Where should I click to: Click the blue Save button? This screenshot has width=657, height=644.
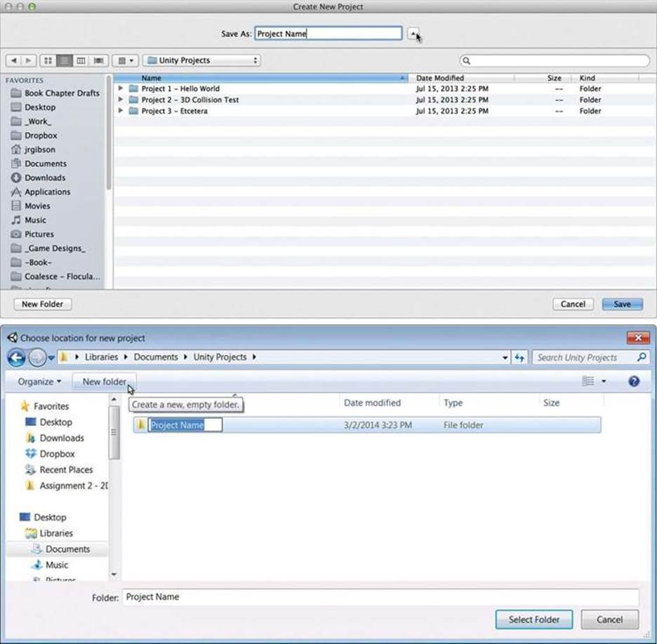tap(622, 304)
